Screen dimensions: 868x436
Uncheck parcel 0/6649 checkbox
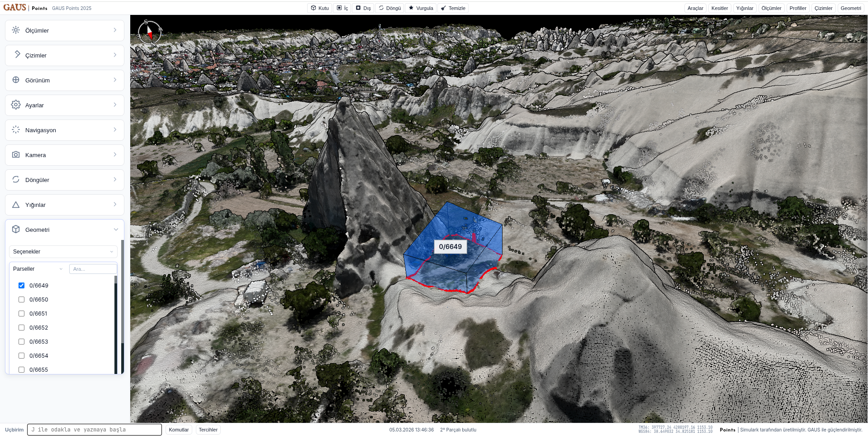click(x=21, y=285)
